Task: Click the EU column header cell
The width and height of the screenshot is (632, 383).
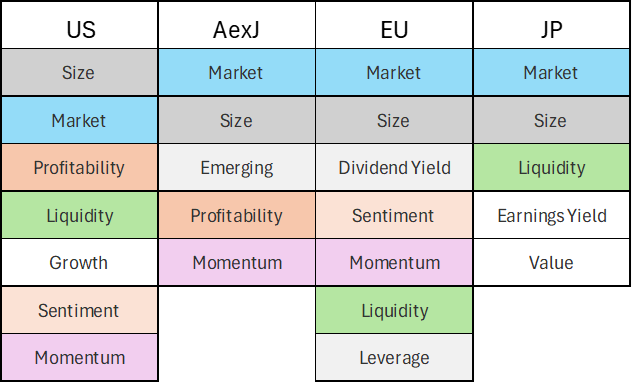Action: [394, 25]
